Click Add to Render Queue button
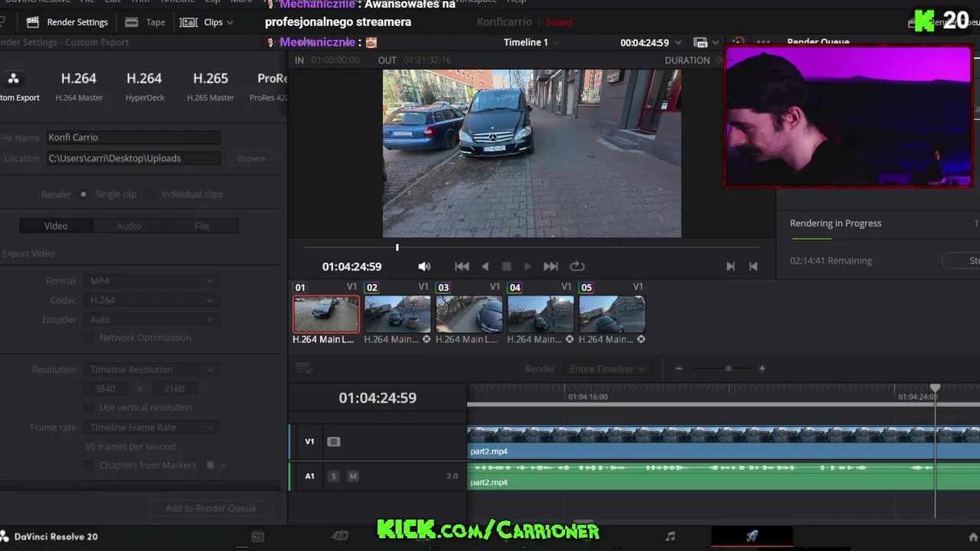The image size is (980, 551). click(211, 508)
